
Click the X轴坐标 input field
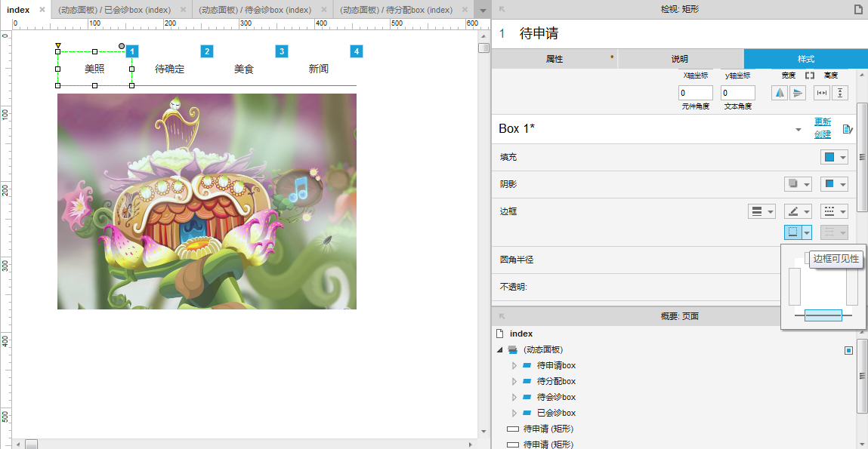(x=695, y=93)
